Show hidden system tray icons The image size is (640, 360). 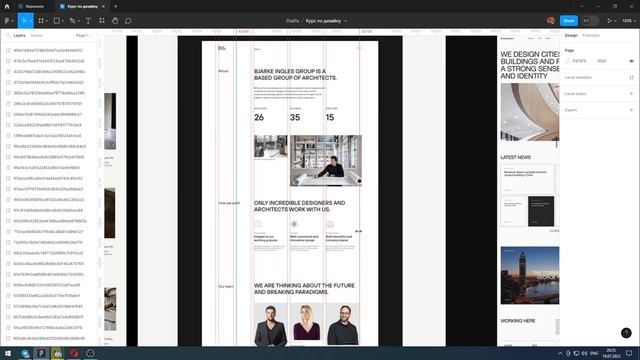click(x=560, y=353)
